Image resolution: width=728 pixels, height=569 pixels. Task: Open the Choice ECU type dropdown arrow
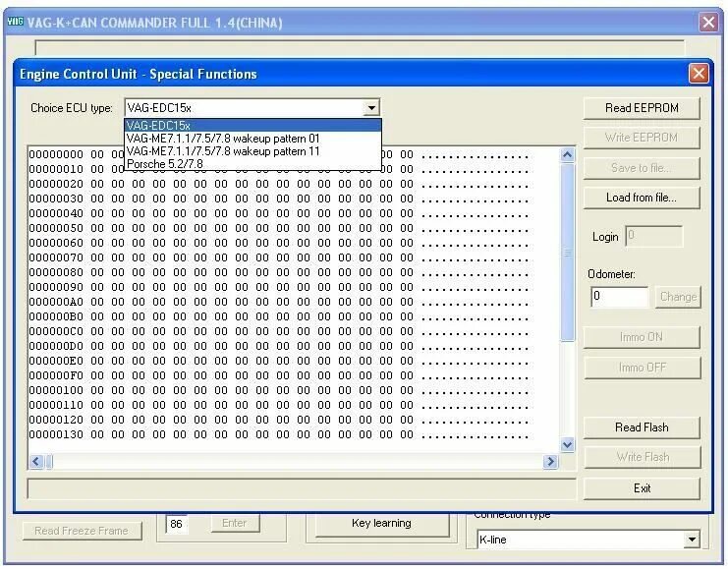tap(371, 108)
